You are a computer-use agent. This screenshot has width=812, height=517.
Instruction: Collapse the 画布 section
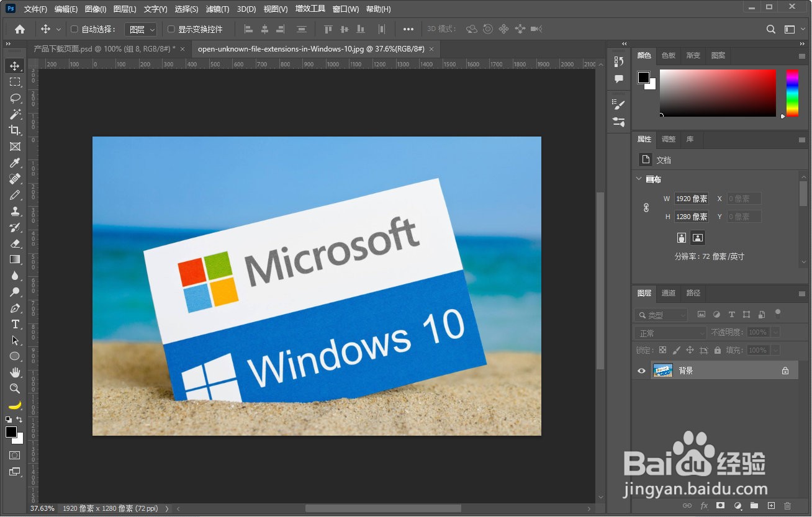(x=639, y=179)
